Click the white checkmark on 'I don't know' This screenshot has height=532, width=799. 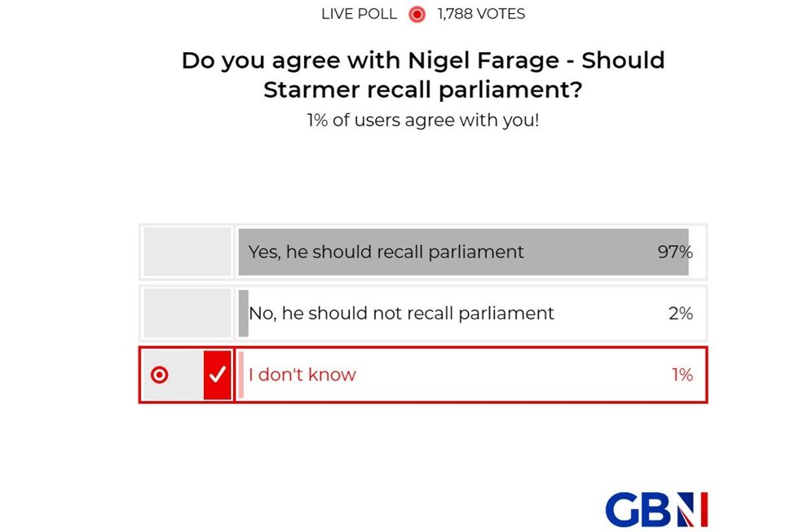[217, 374]
